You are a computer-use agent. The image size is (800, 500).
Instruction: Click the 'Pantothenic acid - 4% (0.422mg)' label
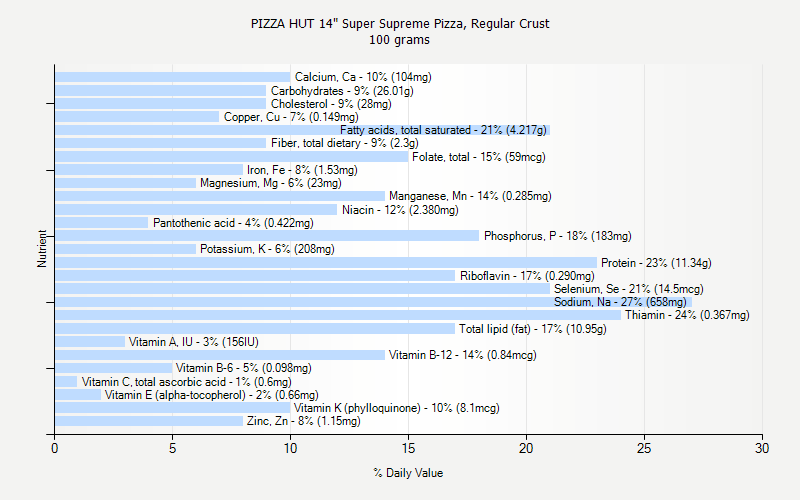233,223
